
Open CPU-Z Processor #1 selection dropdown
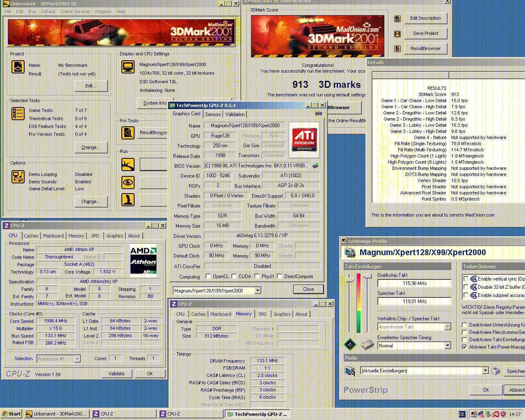coord(77,359)
